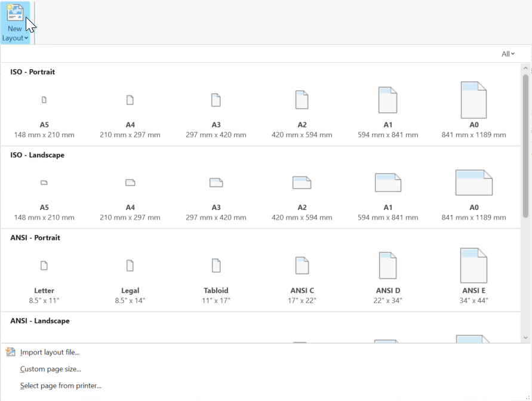Pick ISO Landscape A5 page icon
The height and width of the screenshot is (401, 532).
[44, 183]
